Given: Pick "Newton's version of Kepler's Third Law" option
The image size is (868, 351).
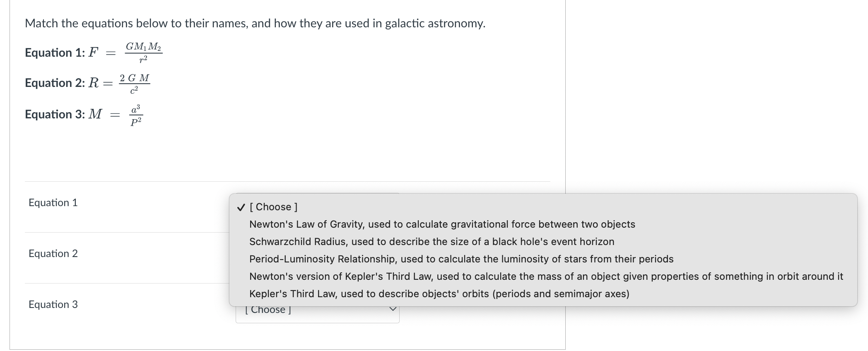Looking at the screenshot, I should [504, 276].
